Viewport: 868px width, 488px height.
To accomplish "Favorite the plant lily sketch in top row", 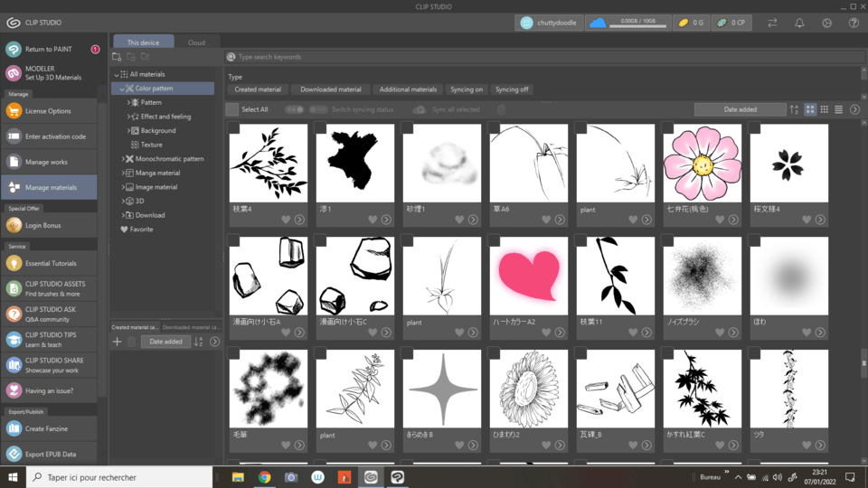I will point(633,220).
